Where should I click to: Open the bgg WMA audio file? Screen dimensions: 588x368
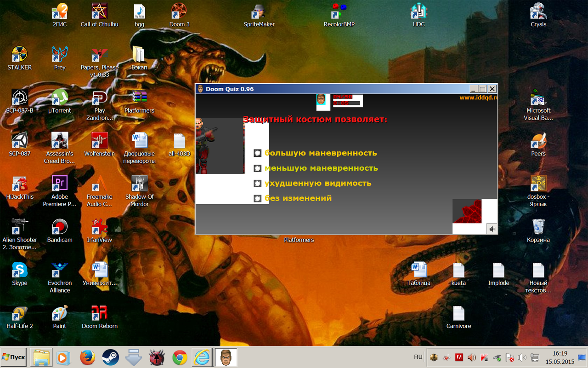tap(139, 16)
